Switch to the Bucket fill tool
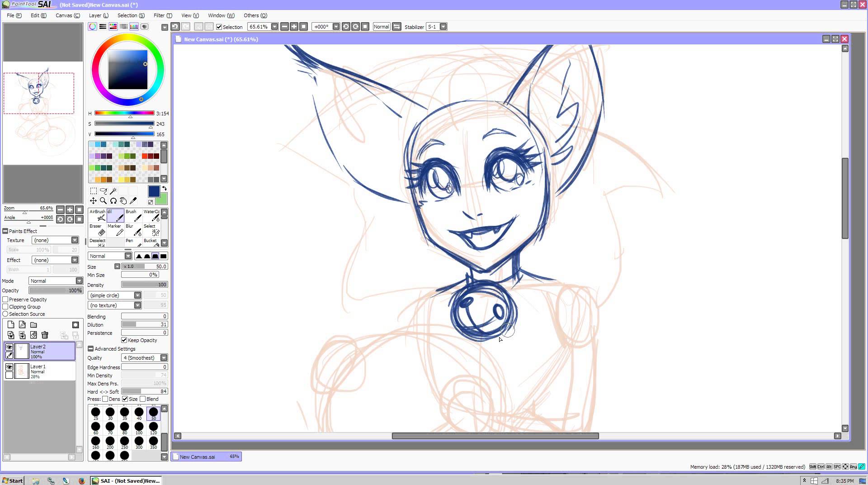 coord(151,242)
